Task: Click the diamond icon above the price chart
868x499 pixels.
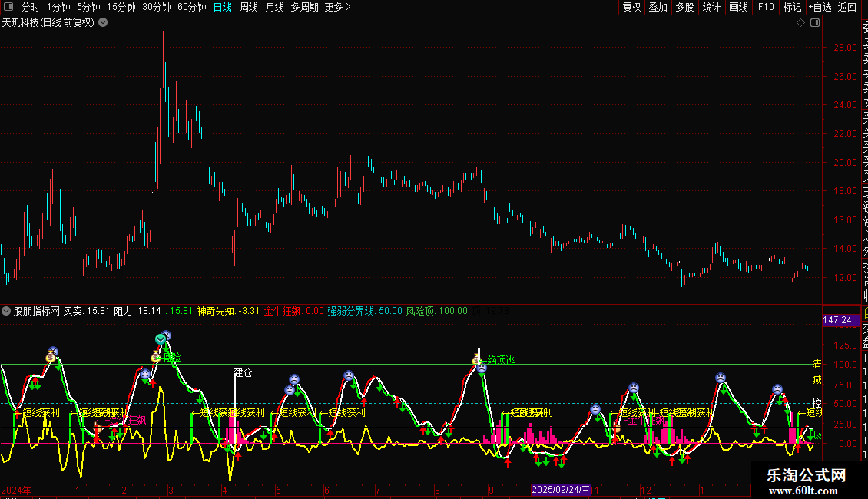Action: [x=800, y=23]
